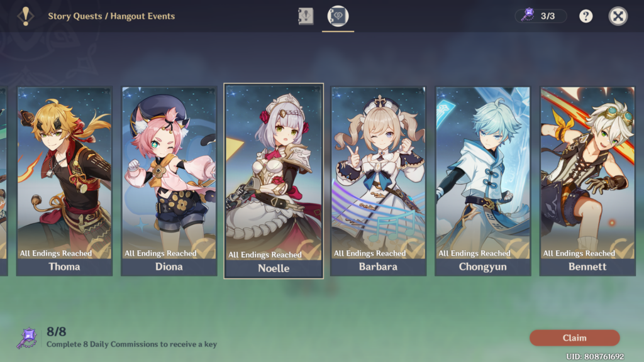
Task: Open the Story Quests book tab
Action: pos(306,16)
